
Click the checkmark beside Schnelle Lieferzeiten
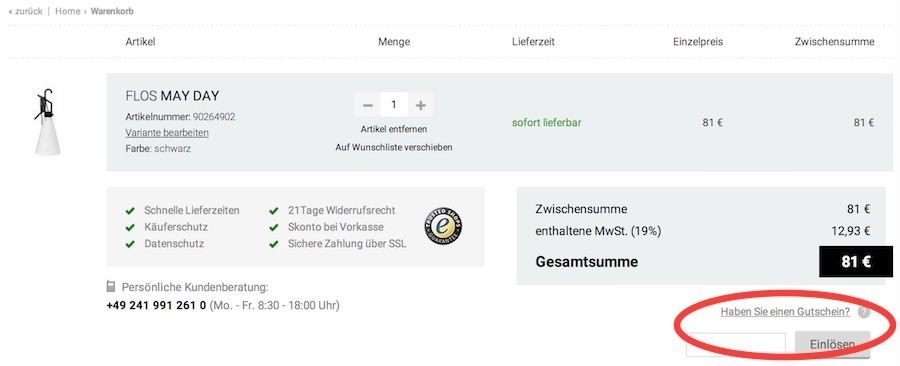pos(130,211)
